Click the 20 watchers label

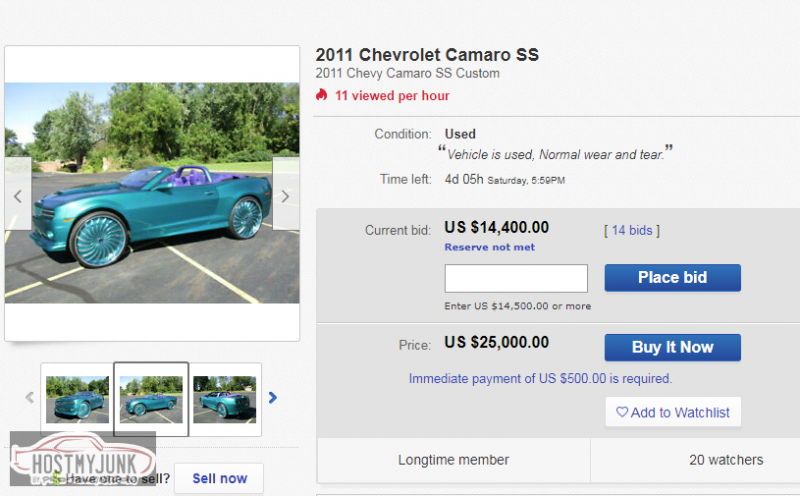[726, 460]
